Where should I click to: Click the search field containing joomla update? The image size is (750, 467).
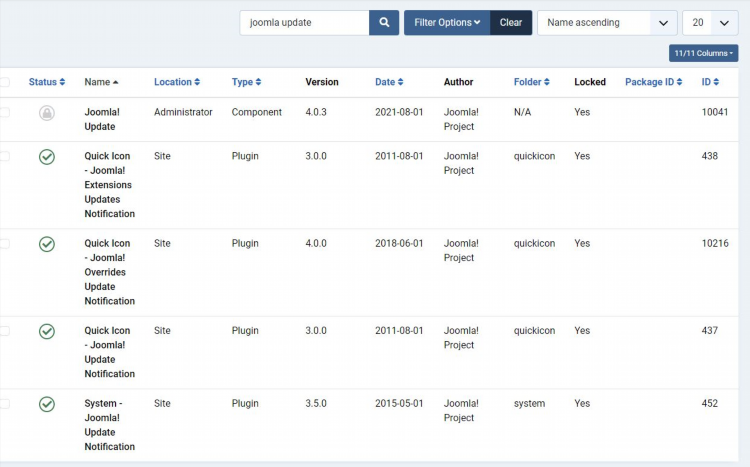pos(304,22)
